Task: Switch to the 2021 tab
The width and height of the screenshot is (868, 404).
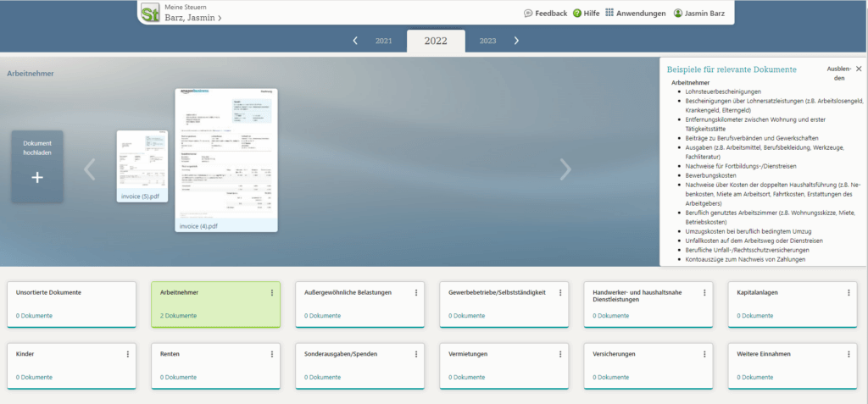Action: click(x=383, y=41)
